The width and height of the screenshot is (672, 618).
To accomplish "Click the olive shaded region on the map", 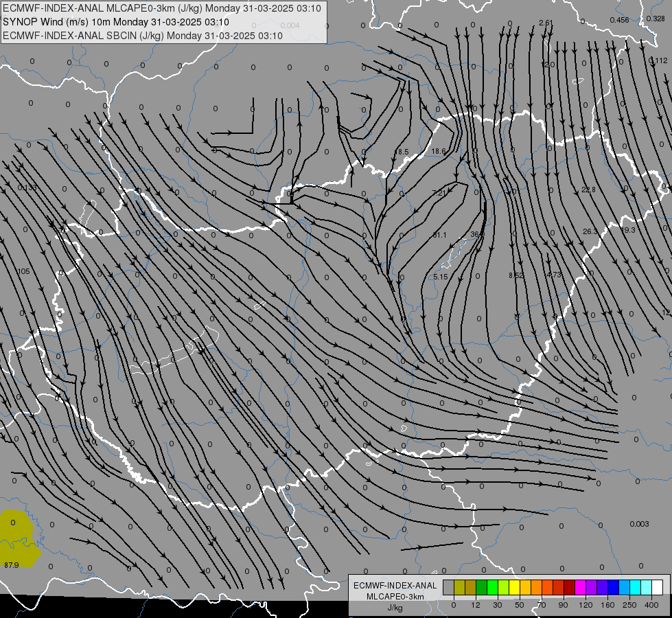I will 18,540.
